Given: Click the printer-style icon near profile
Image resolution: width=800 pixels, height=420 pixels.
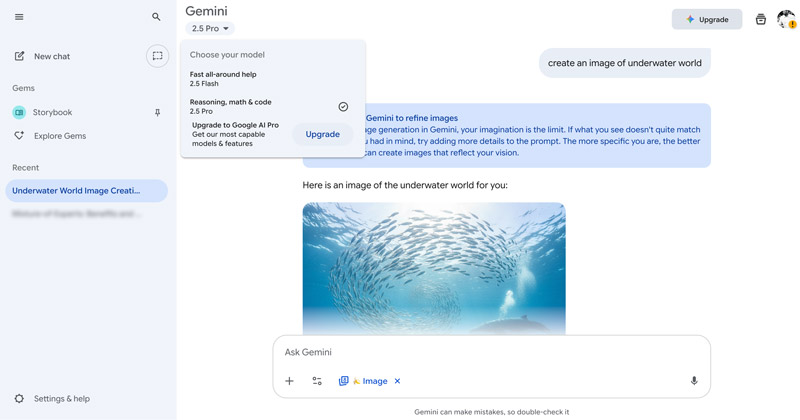Looking at the screenshot, I should pyautogui.click(x=761, y=19).
